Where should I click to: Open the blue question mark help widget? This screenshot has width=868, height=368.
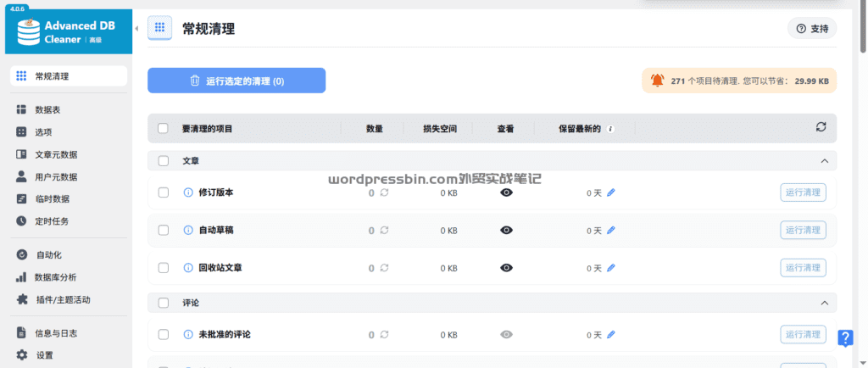[845, 338]
